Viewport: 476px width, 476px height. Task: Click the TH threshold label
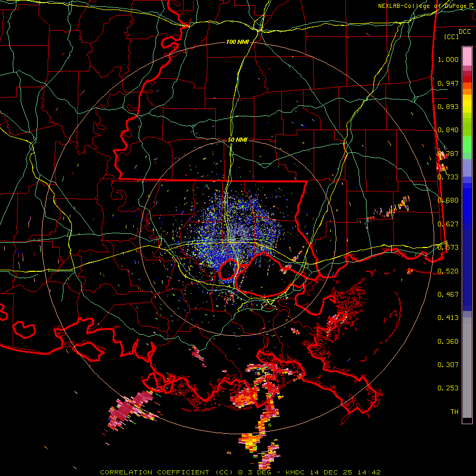[x=454, y=412]
